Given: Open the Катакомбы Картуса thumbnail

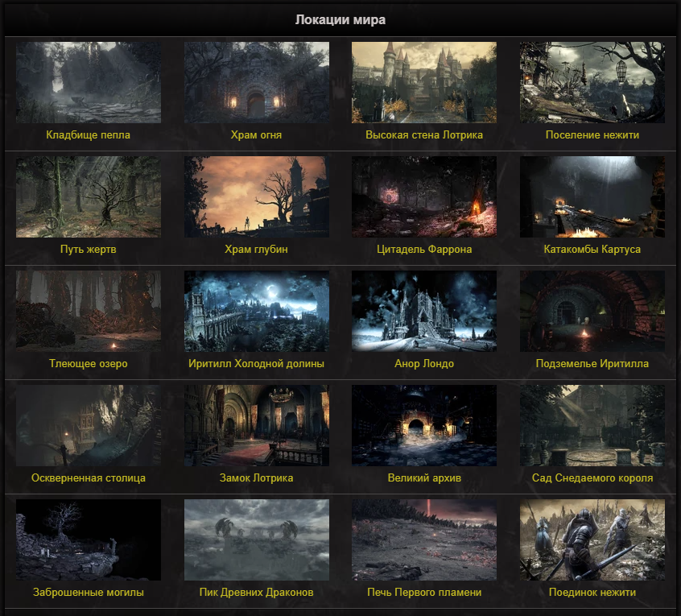Looking at the screenshot, I should coord(592,196).
